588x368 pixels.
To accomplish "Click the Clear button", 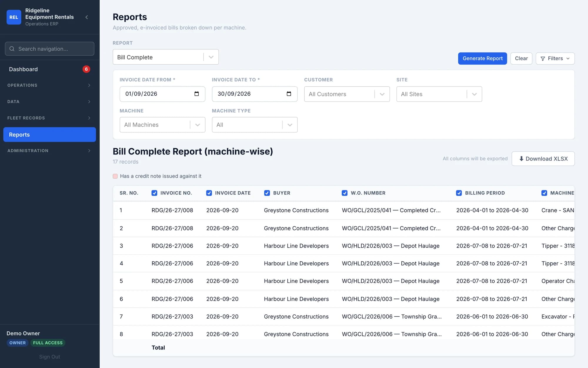I will (521, 59).
